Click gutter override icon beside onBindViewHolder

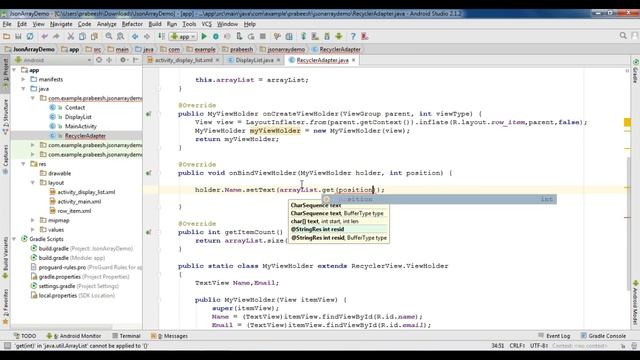[149, 173]
